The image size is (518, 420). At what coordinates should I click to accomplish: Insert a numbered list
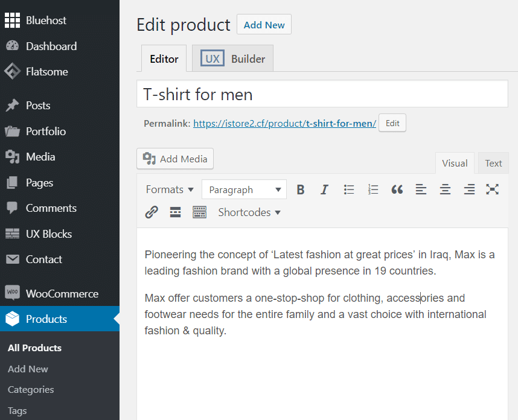pyautogui.click(x=373, y=189)
